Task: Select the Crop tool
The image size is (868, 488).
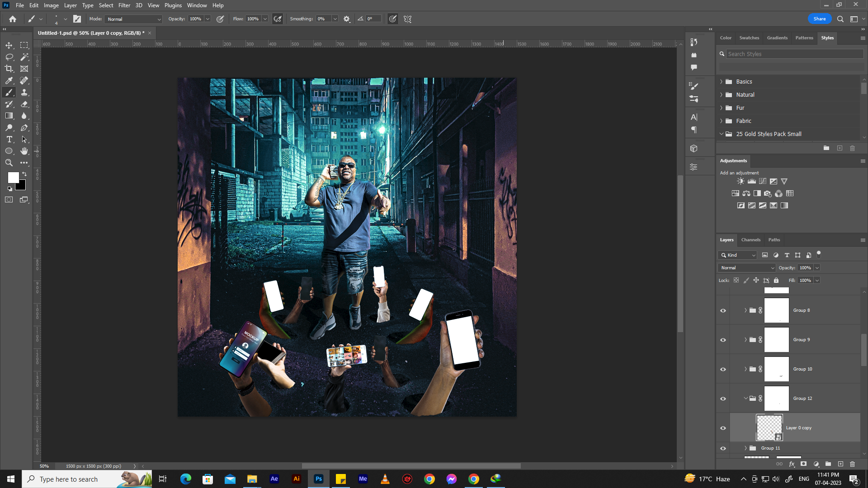Action: pyautogui.click(x=9, y=69)
